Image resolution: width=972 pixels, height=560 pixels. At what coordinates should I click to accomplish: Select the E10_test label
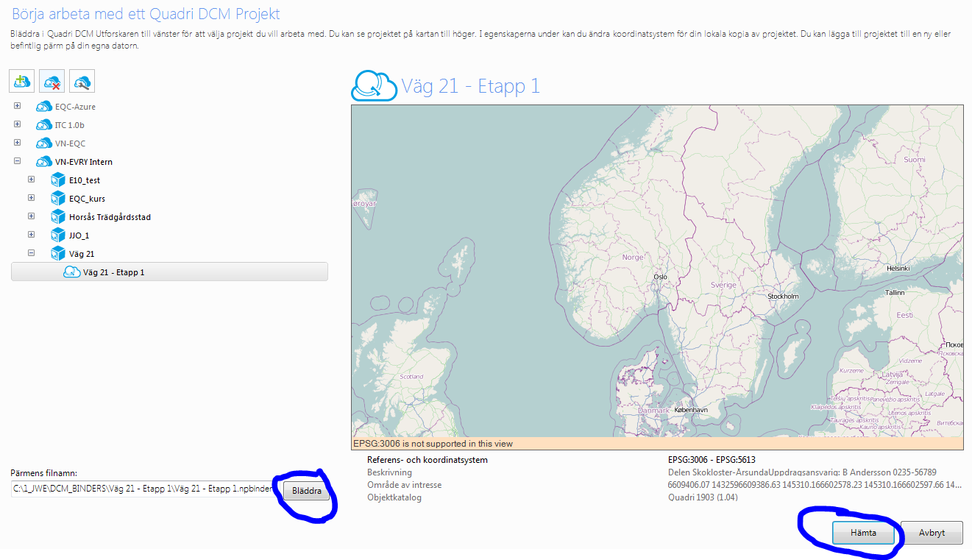click(85, 180)
